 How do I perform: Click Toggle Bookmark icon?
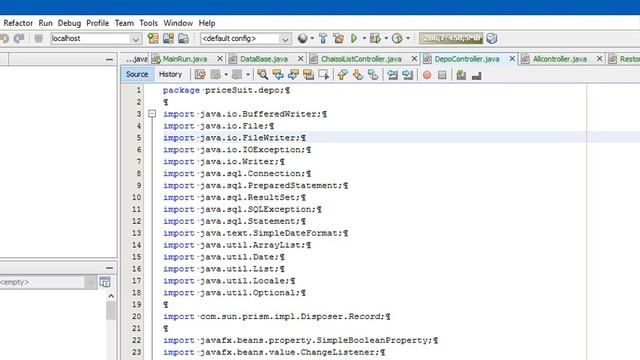[x=373, y=74]
